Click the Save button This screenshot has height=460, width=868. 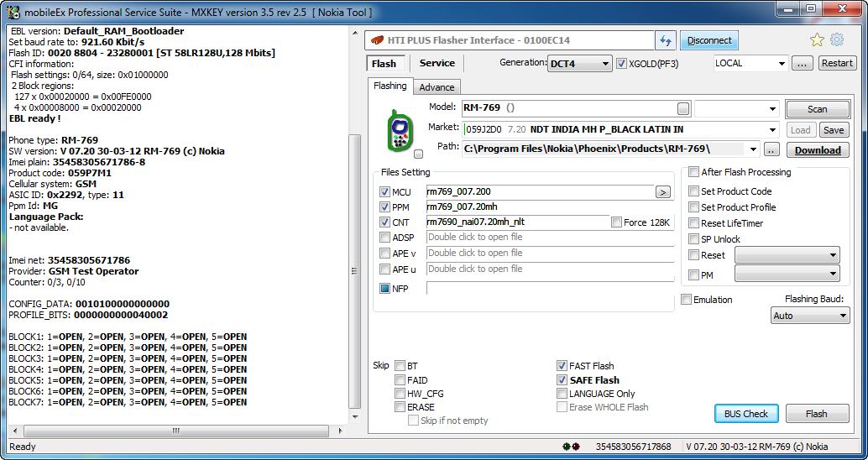coord(833,130)
